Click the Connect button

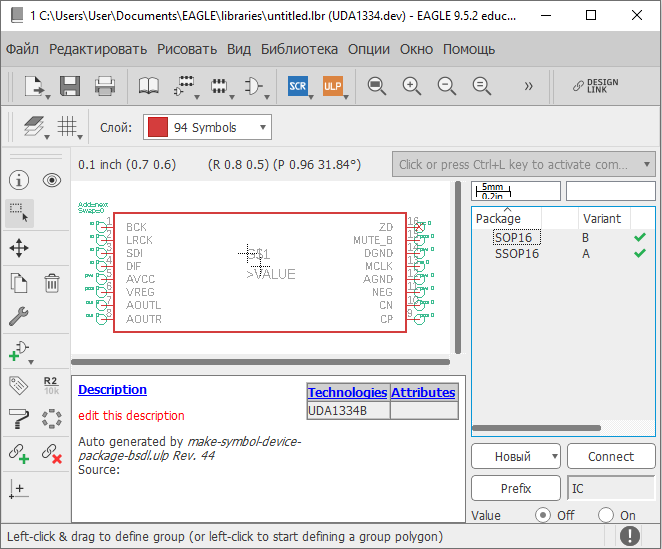(x=611, y=456)
